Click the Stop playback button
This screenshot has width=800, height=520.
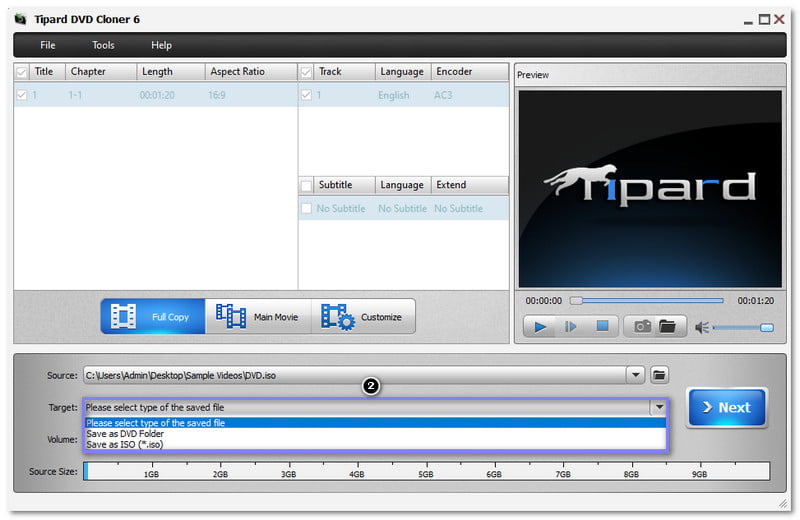coord(603,326)
